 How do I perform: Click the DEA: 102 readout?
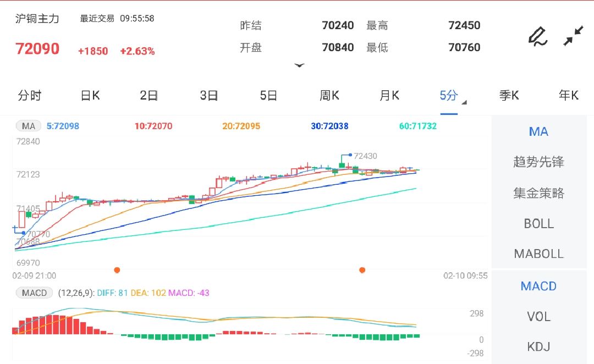[148, 293]
